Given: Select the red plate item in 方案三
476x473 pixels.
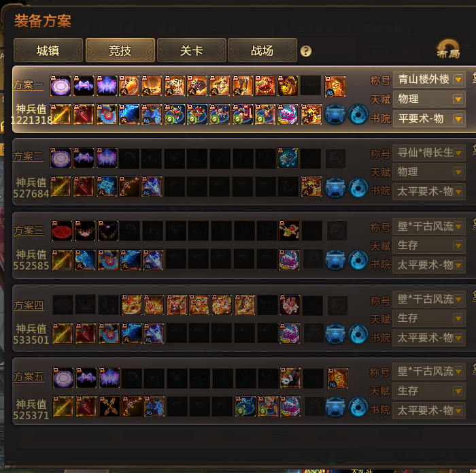Looking at the screenshot, I should (x=62, y=231).
